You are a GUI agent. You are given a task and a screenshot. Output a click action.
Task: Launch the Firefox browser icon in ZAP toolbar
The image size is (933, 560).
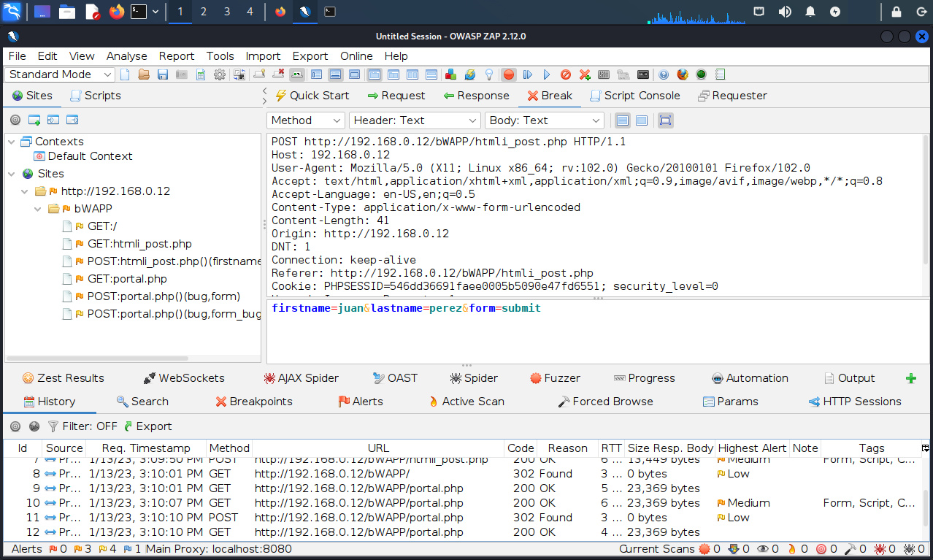[683, 74]
